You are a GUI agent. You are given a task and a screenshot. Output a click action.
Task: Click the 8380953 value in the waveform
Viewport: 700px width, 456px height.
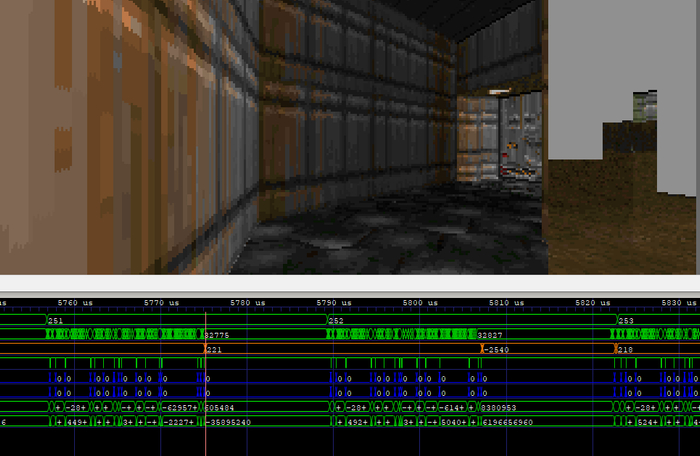click(x=499, y=408)
